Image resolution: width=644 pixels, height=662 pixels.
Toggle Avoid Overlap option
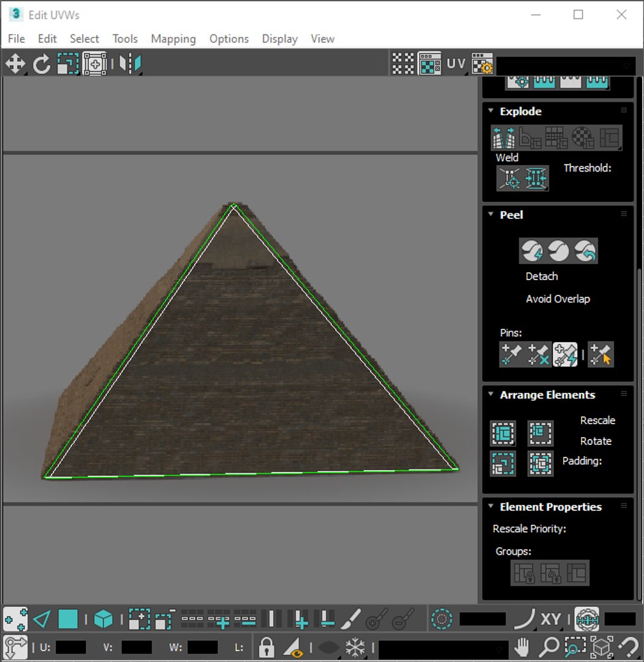pyautogui.click(x=558, y=299)
